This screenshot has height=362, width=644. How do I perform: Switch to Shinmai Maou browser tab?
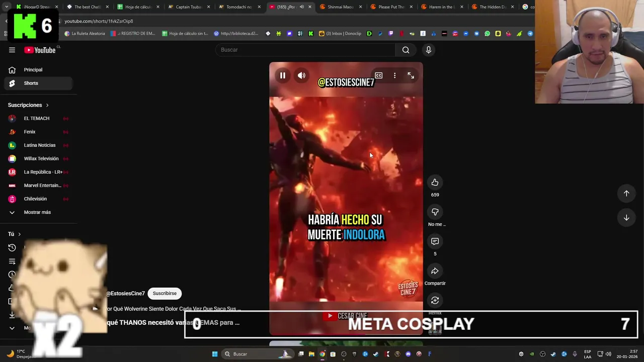pyautogui.click(x=340, y=7)
